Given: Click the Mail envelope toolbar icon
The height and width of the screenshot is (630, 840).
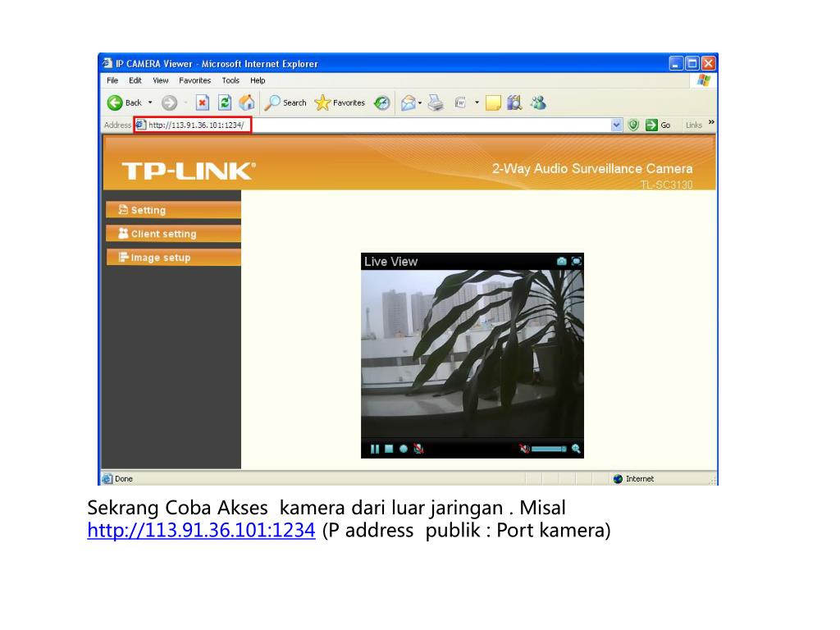Looking at the screenshot, I should click(409, 103).
